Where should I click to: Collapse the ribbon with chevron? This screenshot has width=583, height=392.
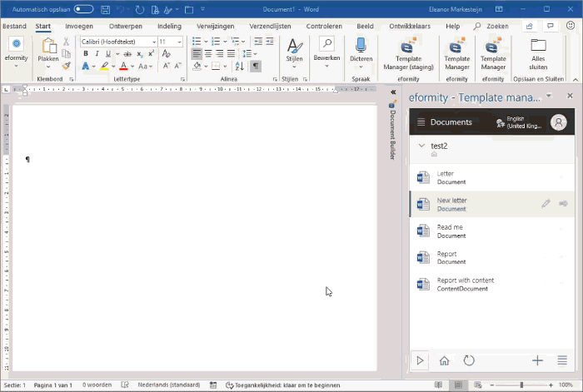[576, 80]
